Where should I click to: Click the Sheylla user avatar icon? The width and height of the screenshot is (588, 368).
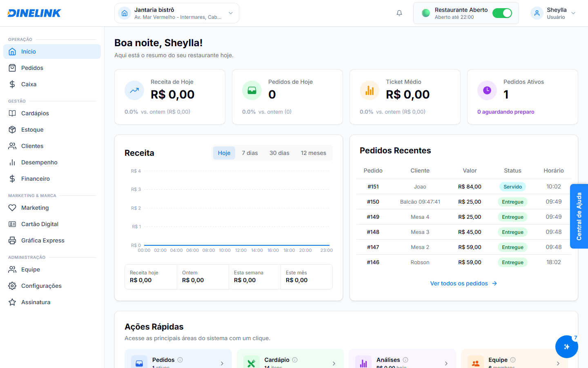[537, 13]
